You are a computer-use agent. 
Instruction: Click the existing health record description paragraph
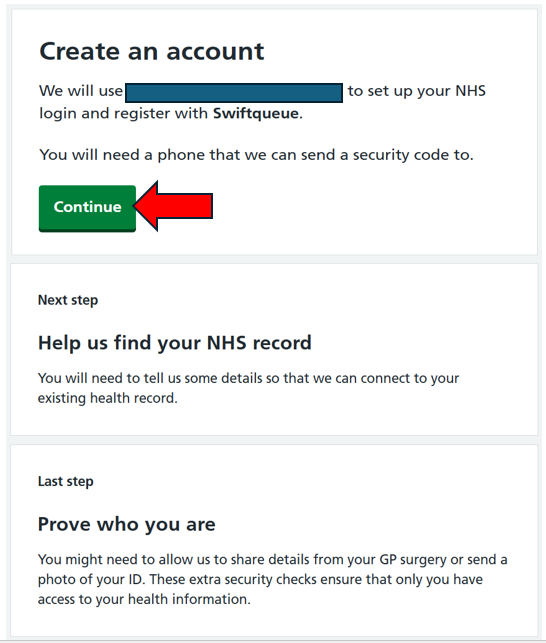(x=248, y=388)
